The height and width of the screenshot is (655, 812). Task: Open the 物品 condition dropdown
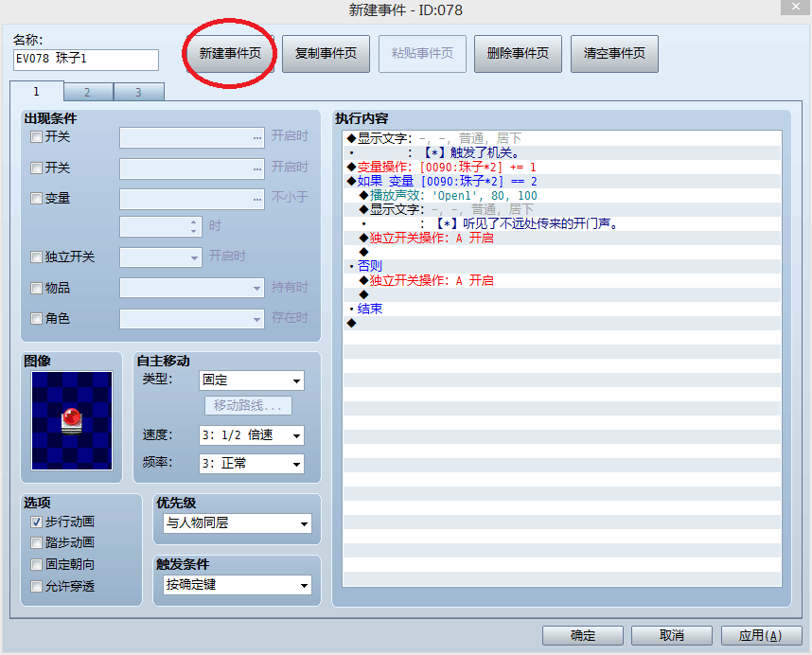coord(192,288)
